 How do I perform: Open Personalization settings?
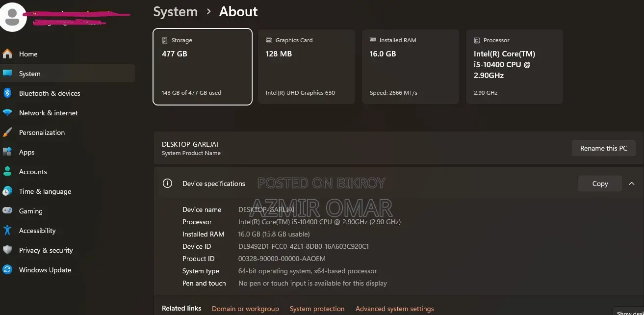pos(68,132)
